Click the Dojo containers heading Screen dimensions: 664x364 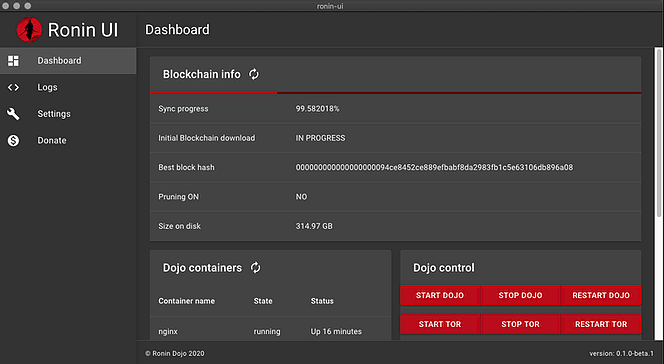[x=202, y=267]
